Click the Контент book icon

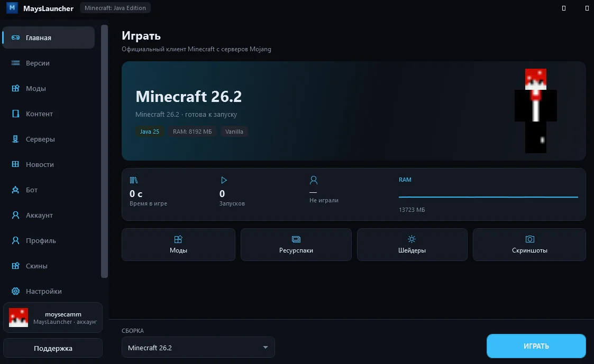coord(15,114)
